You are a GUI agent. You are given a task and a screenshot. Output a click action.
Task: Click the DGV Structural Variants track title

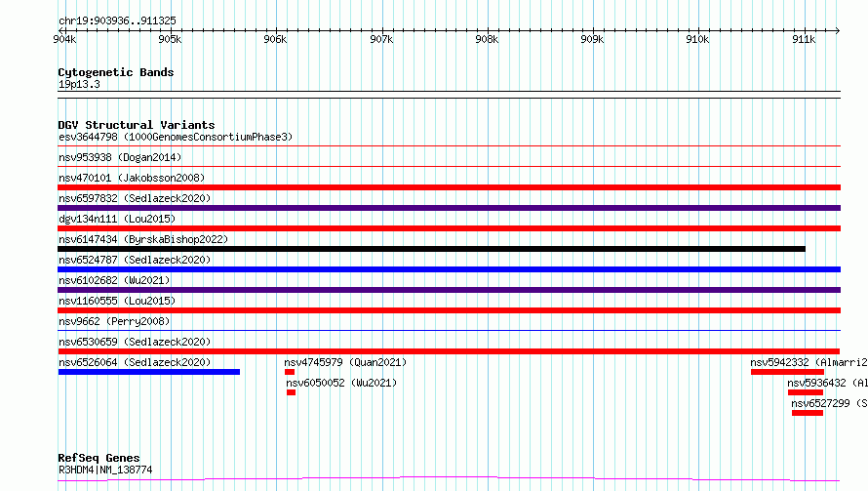click(137, 125)
